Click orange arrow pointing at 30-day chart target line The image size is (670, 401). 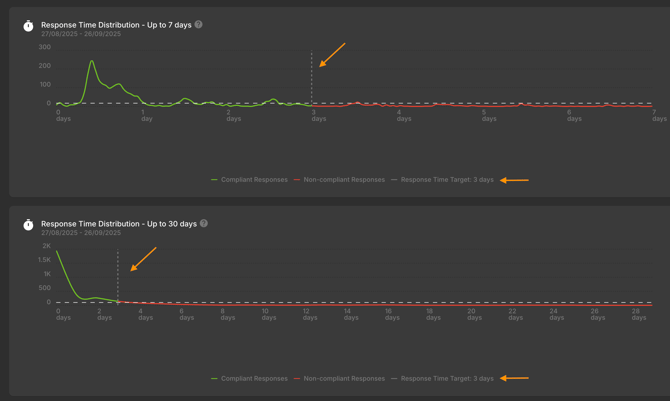click(144, 258)
